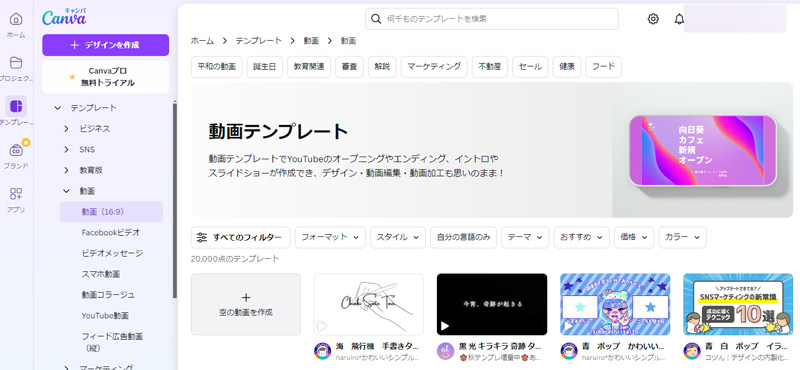The height and width of the screenshot is (370, 800).
Task: Expand the SNS category
Action: [66, 150]
